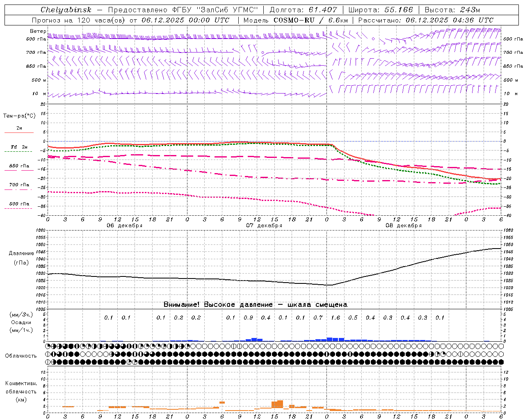Click the "06 декабря" date label

125,226
